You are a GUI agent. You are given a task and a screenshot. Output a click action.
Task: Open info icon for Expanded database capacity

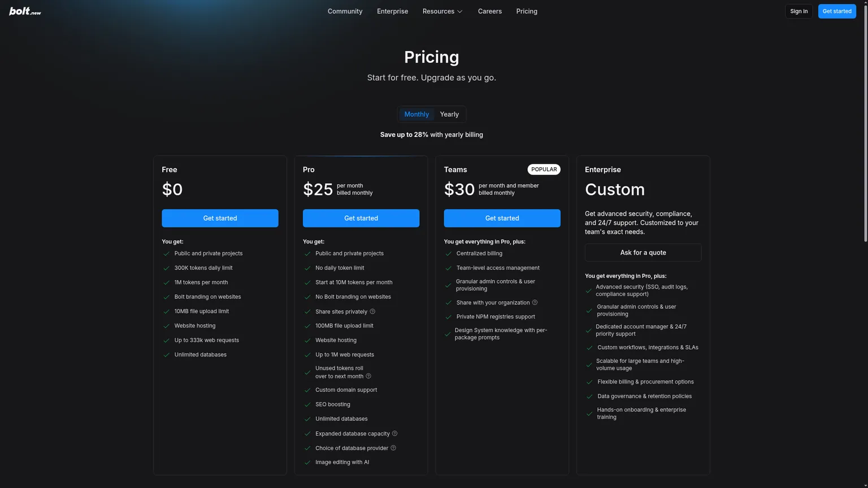(x=394, y=434)
